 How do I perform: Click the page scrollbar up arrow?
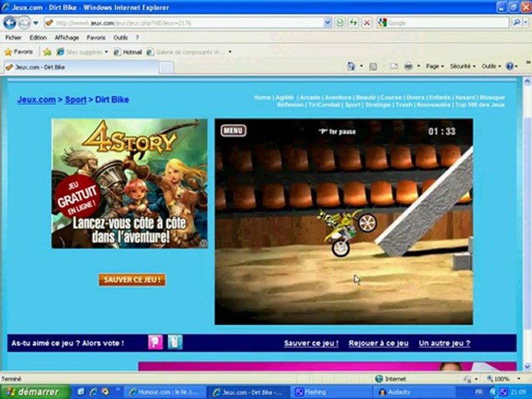tap(527, 82)
